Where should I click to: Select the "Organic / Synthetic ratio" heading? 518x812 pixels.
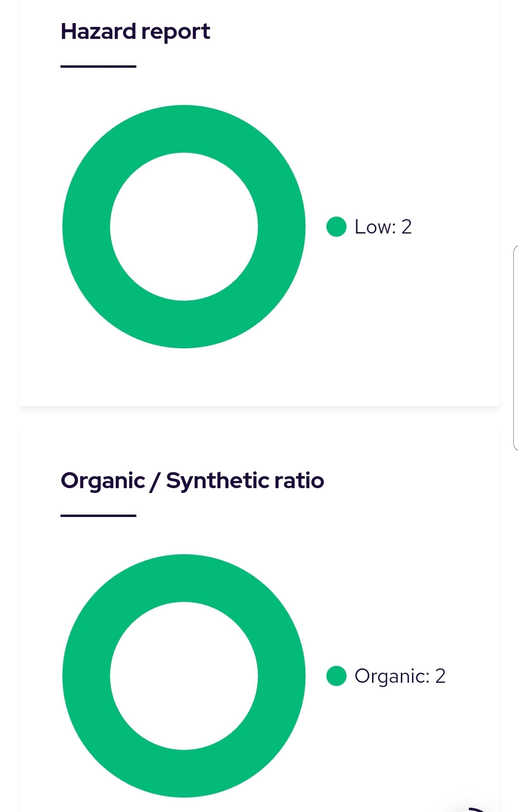[192, 481]
